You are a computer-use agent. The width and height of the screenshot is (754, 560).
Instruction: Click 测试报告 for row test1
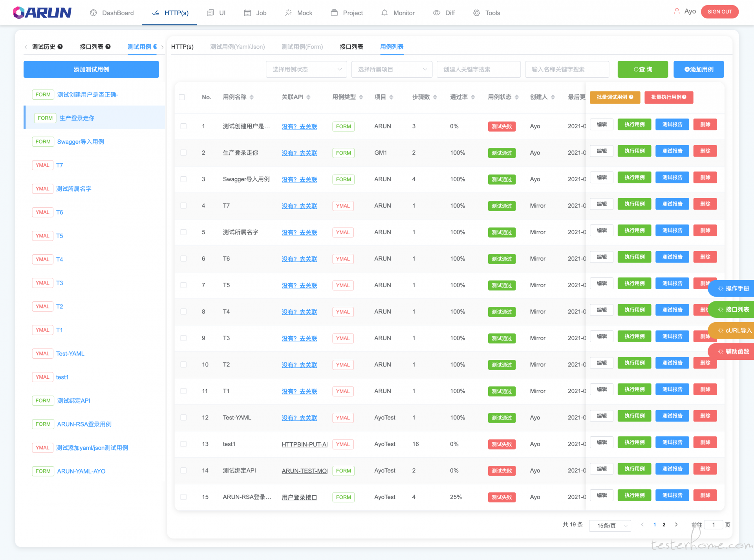(672, 442)
